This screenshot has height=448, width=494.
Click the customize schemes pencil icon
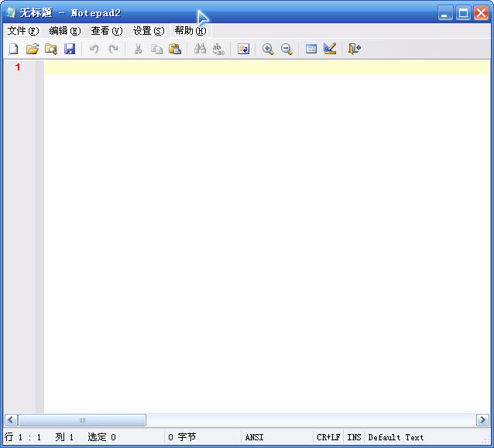pyautogui.click(x=330, y=49)
